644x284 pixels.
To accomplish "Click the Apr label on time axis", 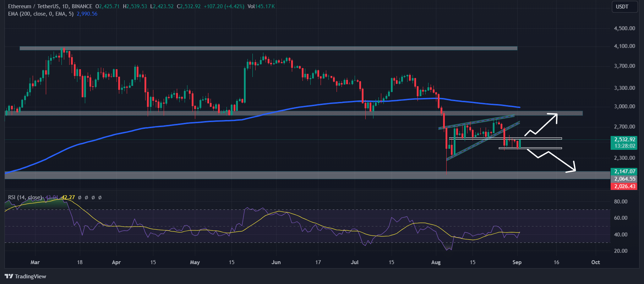I will pyautogui.click(x=116, y=262).
